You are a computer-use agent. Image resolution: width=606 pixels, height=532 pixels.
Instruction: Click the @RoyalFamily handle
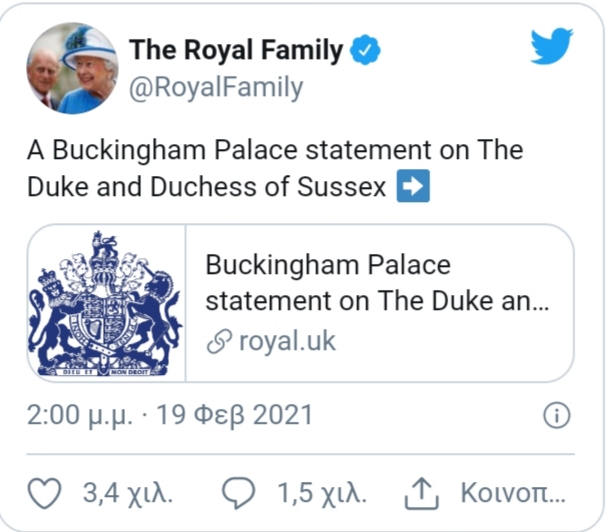[215, 88]
